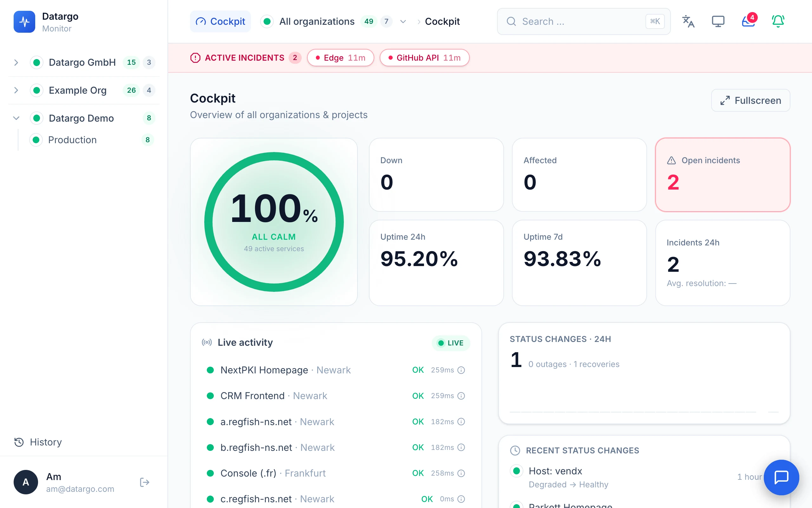Click a.regfish-ns.net activity row

click(336, 422)
